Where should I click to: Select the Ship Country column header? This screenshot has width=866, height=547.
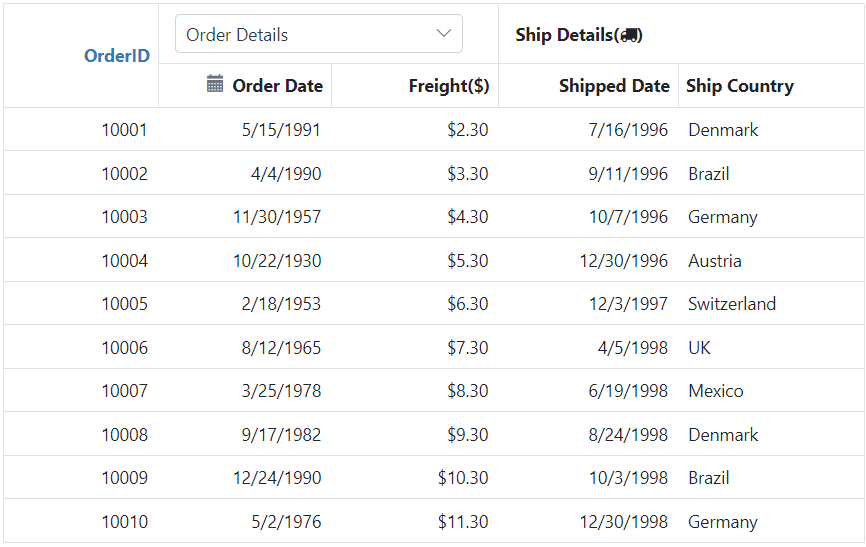click(x=740, y=86)
